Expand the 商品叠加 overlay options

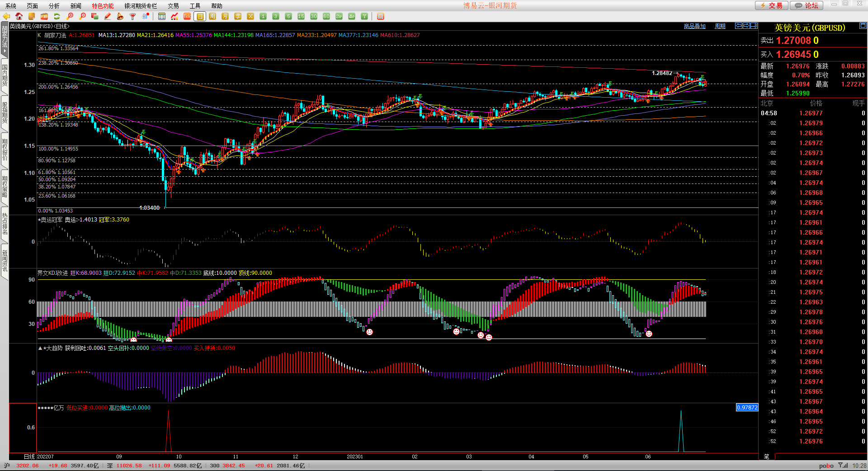pyautogui.click(x=694, y=26)
